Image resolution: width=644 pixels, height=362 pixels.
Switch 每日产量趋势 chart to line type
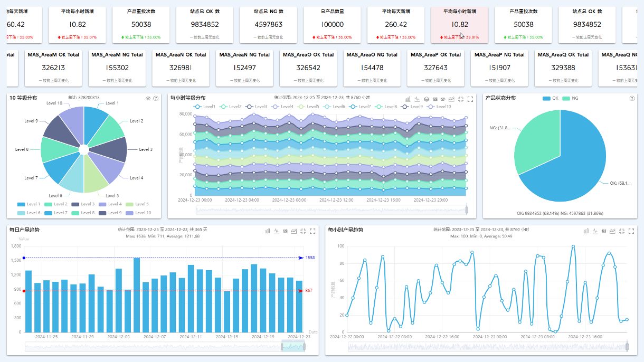click(x=277, y=231)
